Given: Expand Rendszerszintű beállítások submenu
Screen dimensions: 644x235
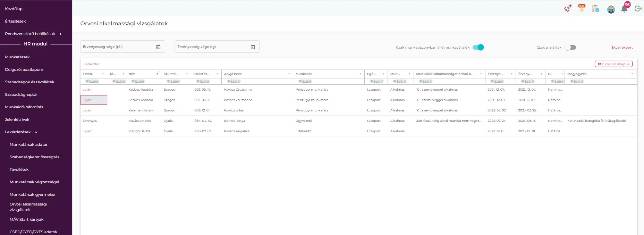Looking at the screenshot, I should [x=61, y=34].
